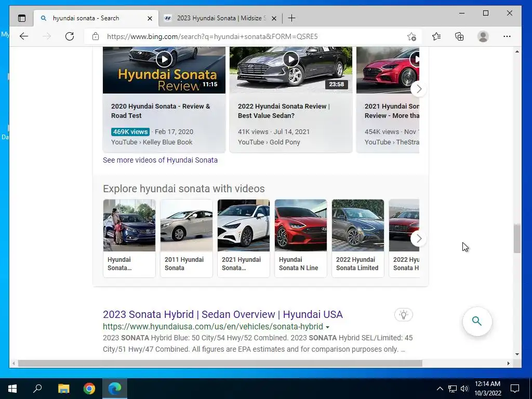
Task: Open the Windows Start menu
Action: (12, 389)
